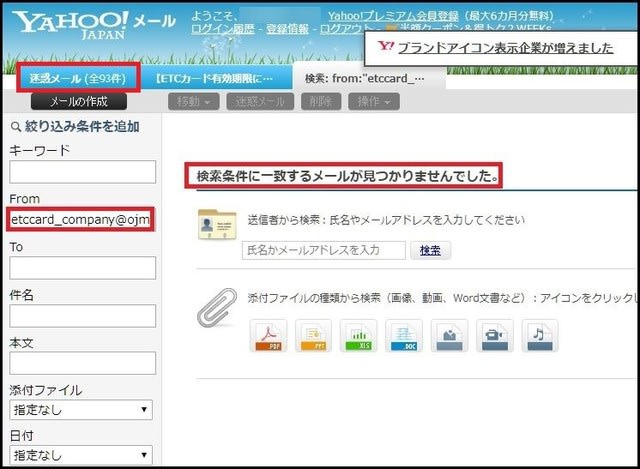The height and width of the screenshot is (469, 640).
Task: Click the キーワード input field
Action: click(x=82, y=172)
